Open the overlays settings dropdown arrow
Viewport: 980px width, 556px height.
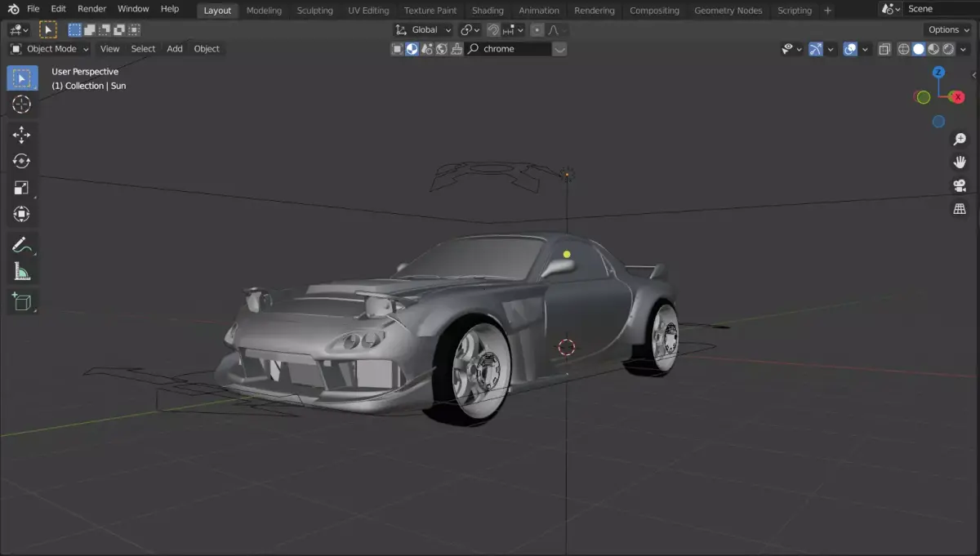tap(865, 49)
